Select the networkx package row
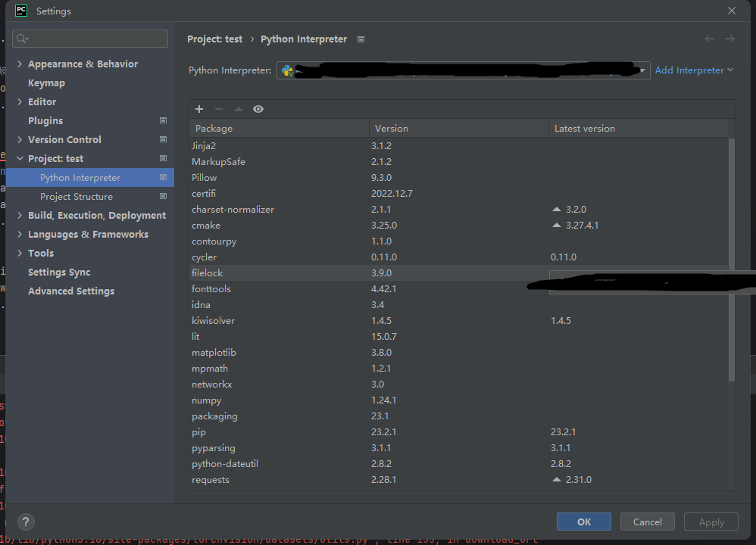The image size is (756, 545). (458, 384)
